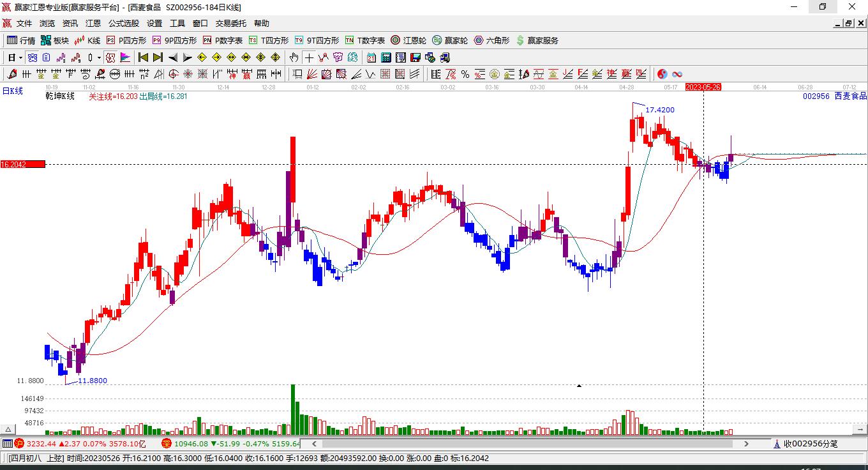
Task: Click yellow diamond right-arrow icon
Action: pyautogui.click(x=216, y=57)
